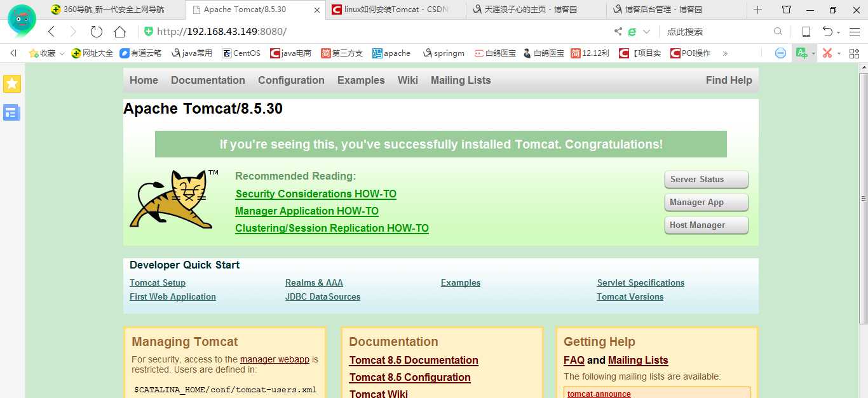The image size is (868, 398).
Task: Open JDBC DataSources link
Action: click(323, 296)
